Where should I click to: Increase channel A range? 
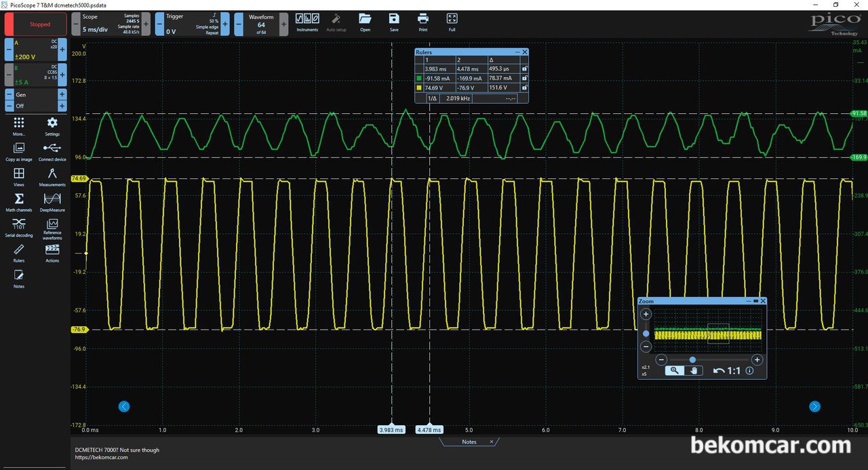click(62, 50)
